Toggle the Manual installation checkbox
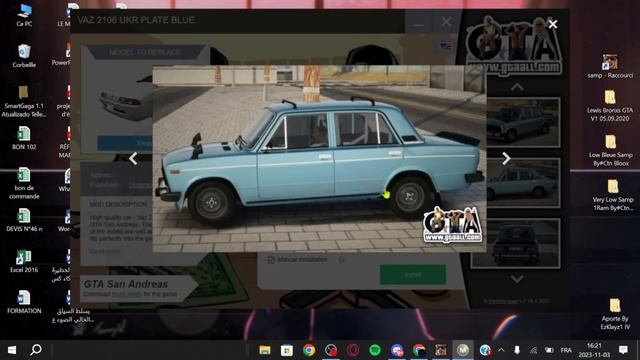640x360 pixels. (271, 260)
